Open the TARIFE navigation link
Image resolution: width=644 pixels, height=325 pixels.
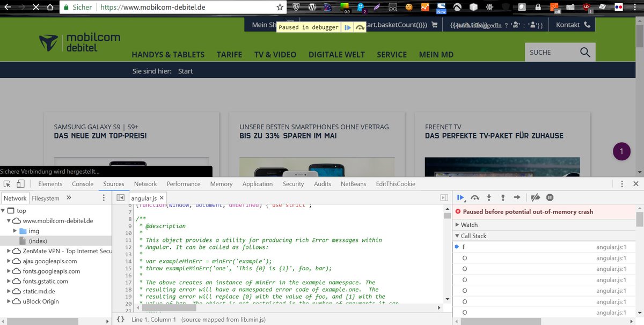pos(229,55)
